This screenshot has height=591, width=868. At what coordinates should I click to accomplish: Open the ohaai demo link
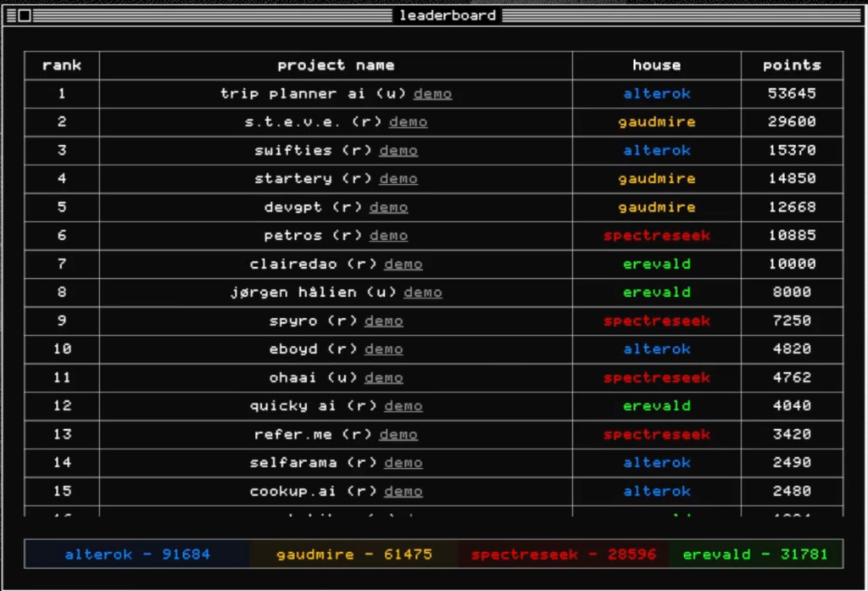point(384,378)
